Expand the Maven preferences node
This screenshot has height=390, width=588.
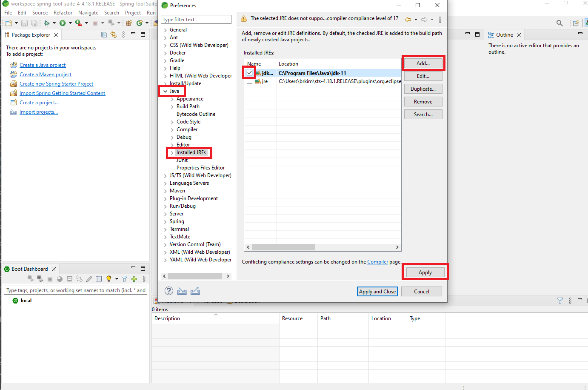[166, 191]
